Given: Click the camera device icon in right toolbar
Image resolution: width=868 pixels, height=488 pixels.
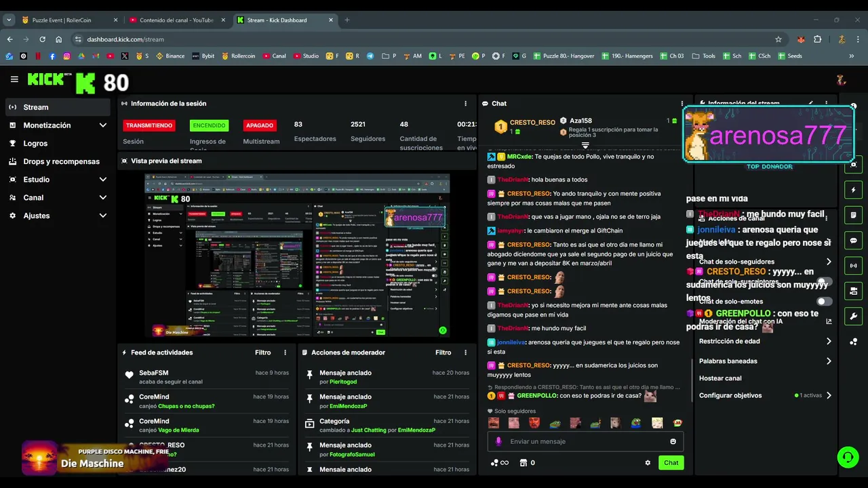Looking at the screenshot, I should click(853, 291).
